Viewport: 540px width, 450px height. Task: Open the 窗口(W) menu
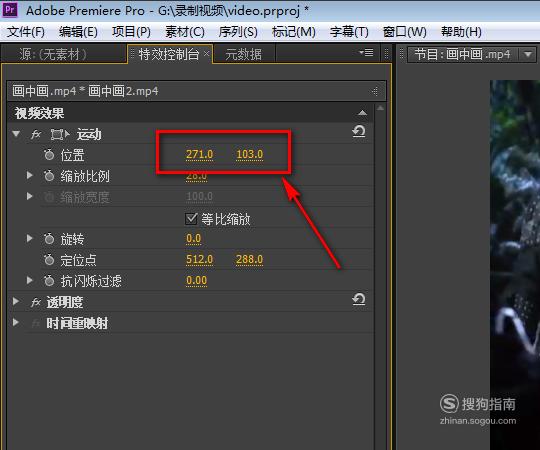(x=405, y=32)
